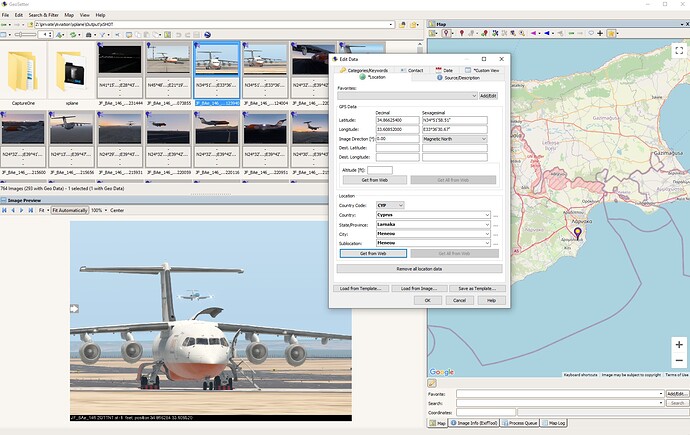690x435 pixels.
Task: Click OK in Edit Data dialog
Action: coord(427,300)
